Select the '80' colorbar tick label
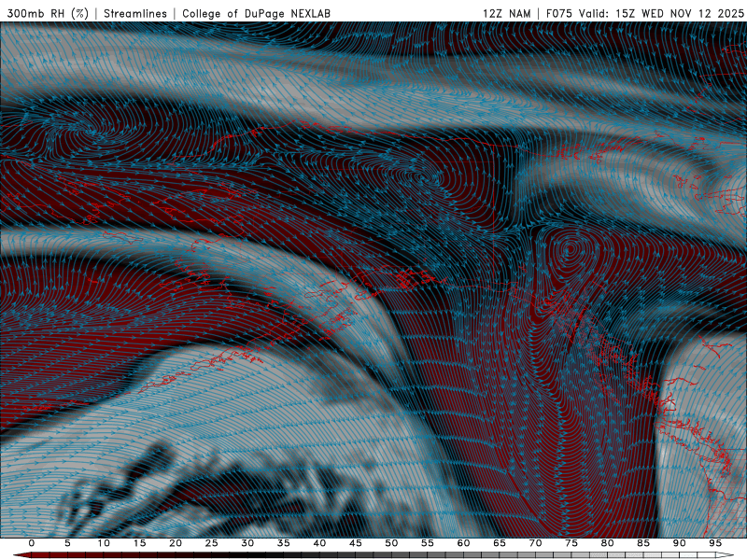The image size is (747, 560). click(608, 543)
